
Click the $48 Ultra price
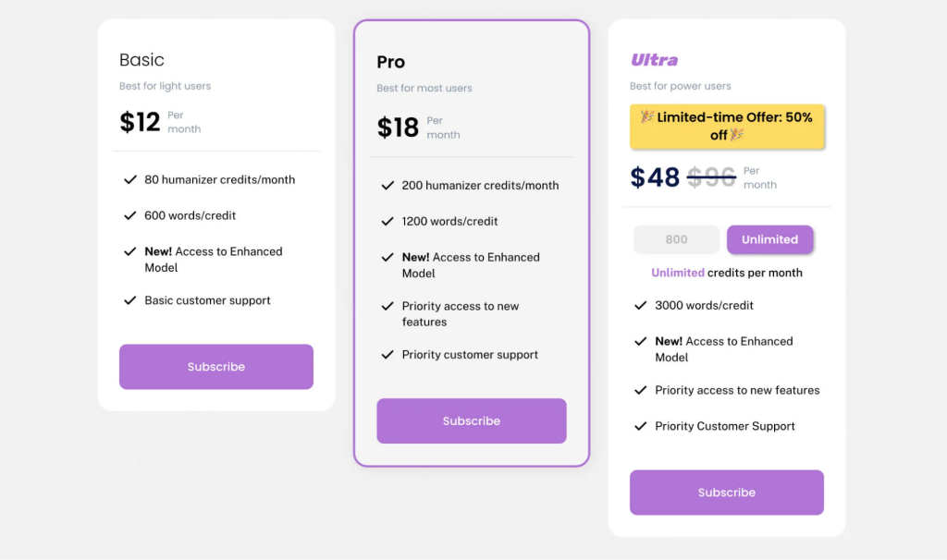pos(655,177)
